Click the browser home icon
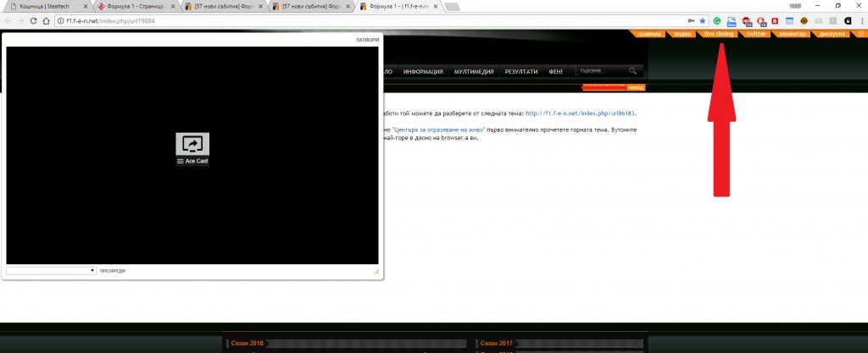The height and width of the screenshot is (353, 868). pos(46,20)
